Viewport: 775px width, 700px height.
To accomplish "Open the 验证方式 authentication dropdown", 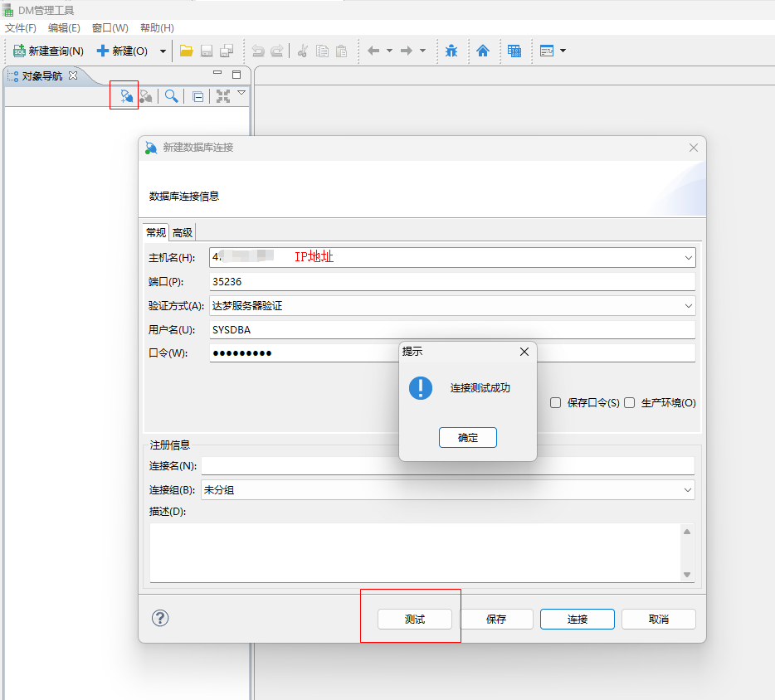I will [x=688, y=306].
